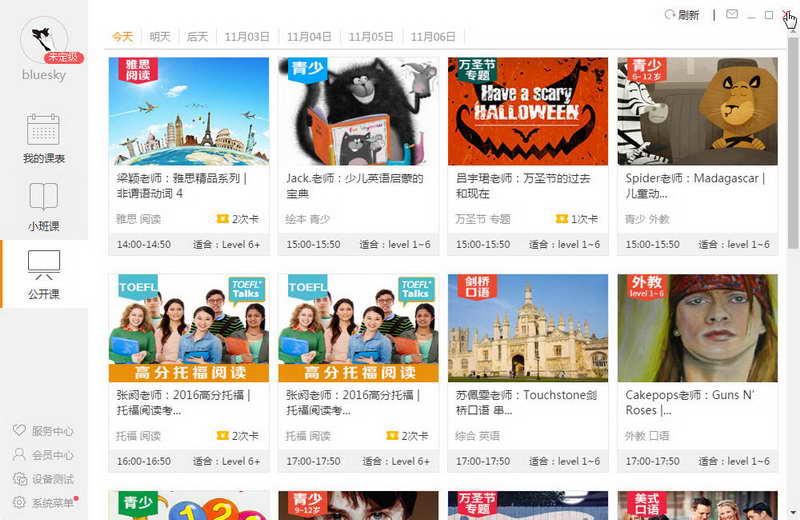Select the 后天 tab
The height and width of the screenshot is (520, 800).
(197, 37)
